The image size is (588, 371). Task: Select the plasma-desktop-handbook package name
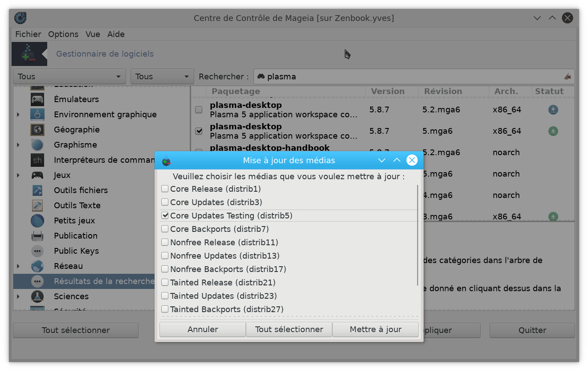pos(270,148)
